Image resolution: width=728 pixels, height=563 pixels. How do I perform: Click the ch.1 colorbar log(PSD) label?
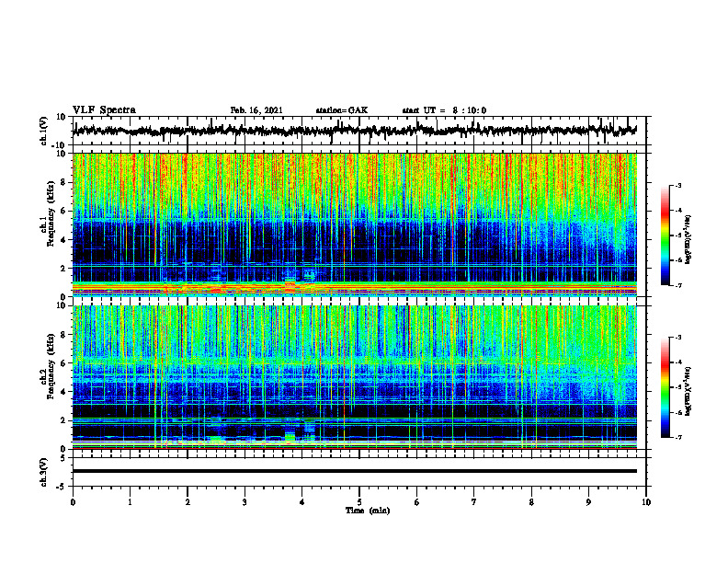[688, 240]
